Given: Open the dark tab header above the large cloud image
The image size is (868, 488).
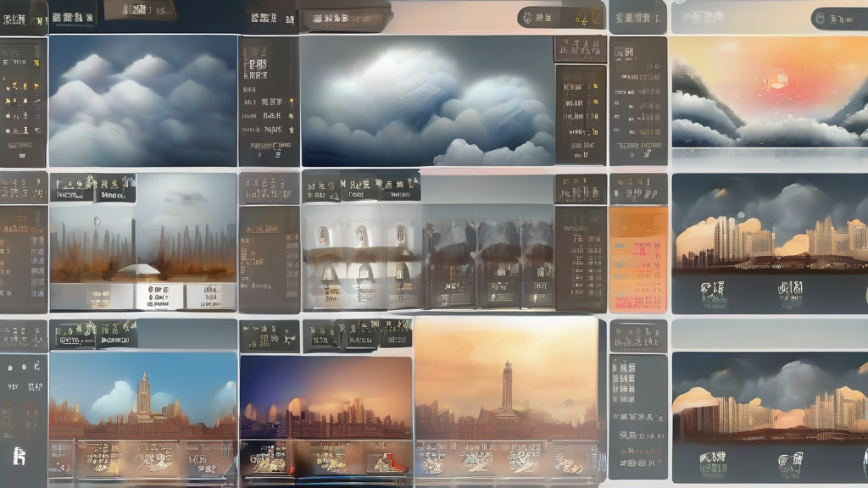Looking at the screenshot, I should tap(343, 17).
